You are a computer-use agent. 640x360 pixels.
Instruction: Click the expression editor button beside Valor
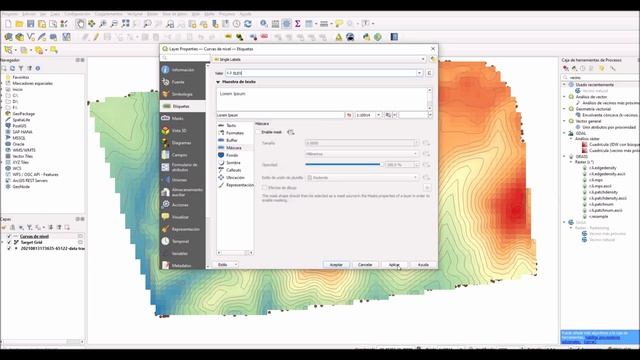coord(429,73)
